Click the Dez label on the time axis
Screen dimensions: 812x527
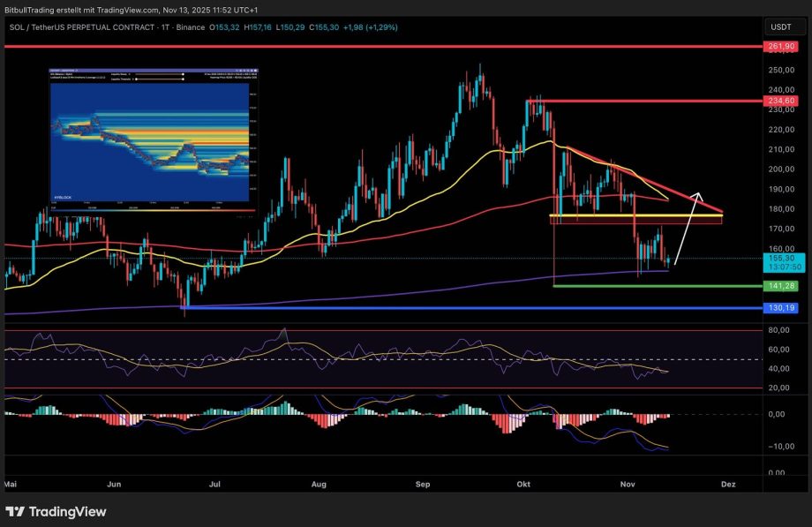pos(729,485)
